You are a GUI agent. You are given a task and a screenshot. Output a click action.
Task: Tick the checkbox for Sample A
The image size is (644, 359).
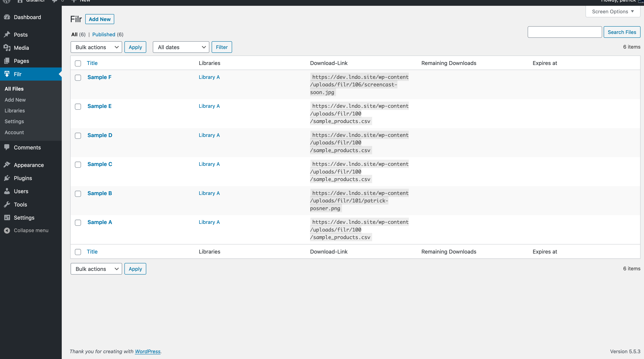point(78,223)
